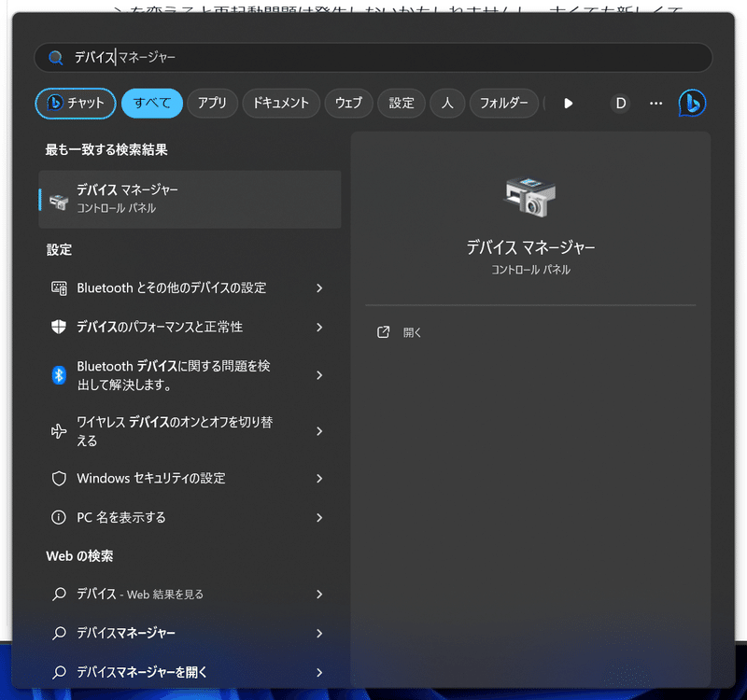Open デバイスマネージャーを開く web suggestion
Viewport: 747px width, 700px height.
tap(190, 672)
